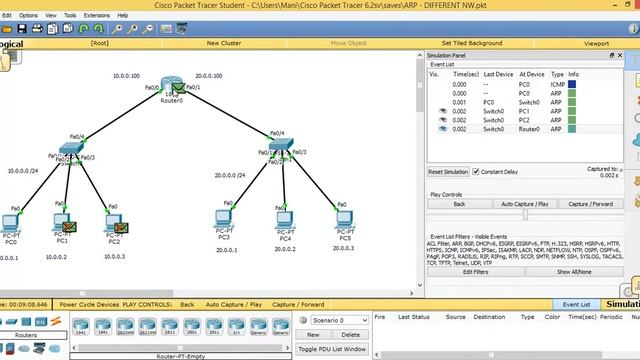Pick the 1841 router model
This screenshot has width=640, height=360.
tap(80, 327)
